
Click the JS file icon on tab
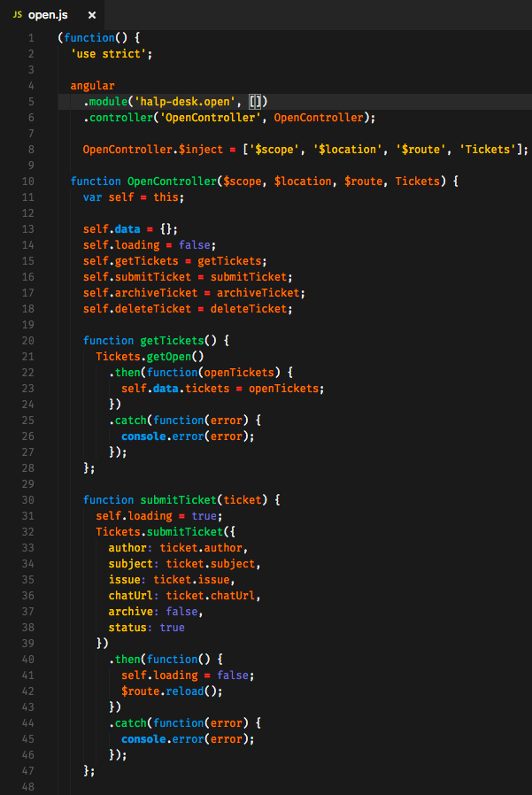tap(18, 15)
